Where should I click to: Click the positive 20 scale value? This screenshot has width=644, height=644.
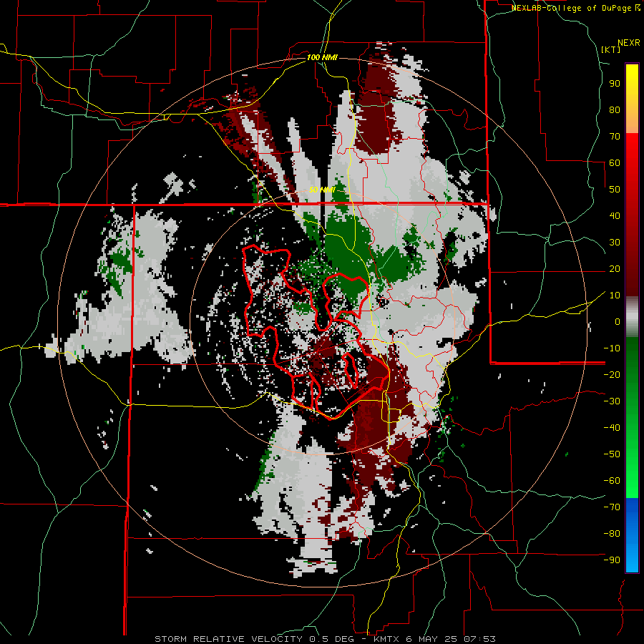click(x=615, y=269)
